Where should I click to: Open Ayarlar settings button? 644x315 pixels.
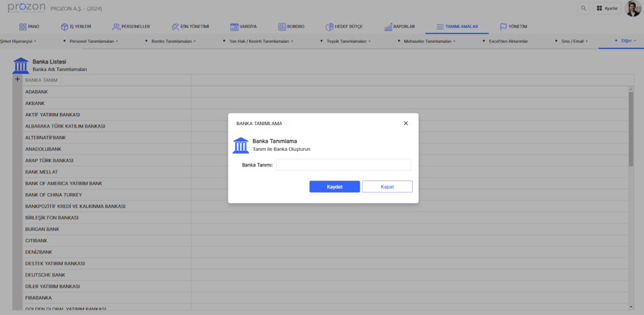point(607,8)
